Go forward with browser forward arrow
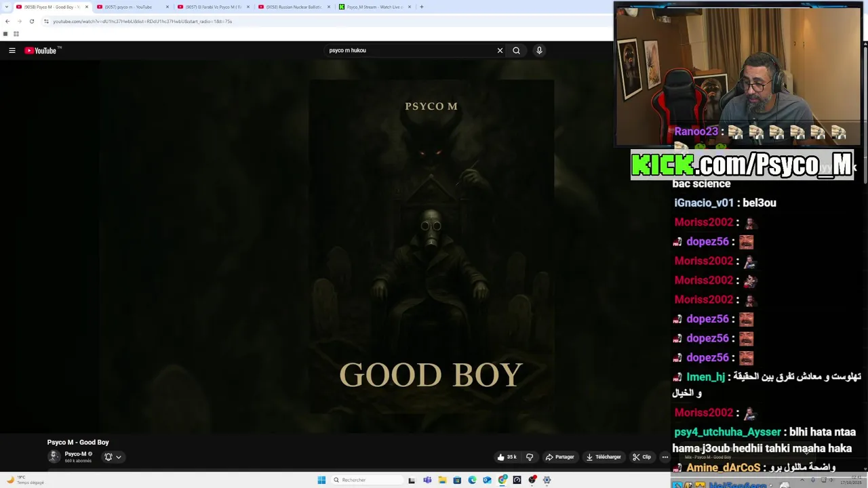The height and width of the screenshot is (488, 868). pos(19,21)
